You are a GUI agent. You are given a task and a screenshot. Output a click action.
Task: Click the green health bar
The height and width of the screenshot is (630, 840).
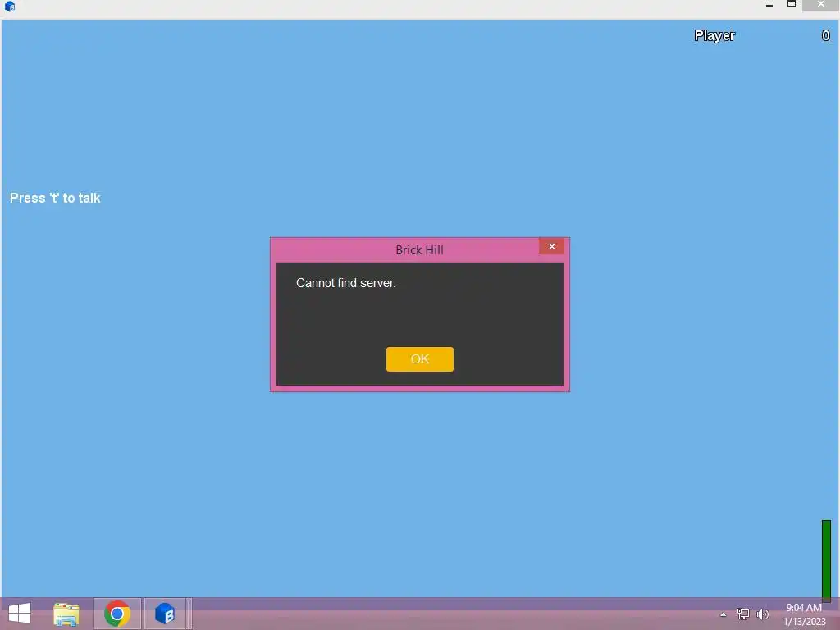pos(826,560)
